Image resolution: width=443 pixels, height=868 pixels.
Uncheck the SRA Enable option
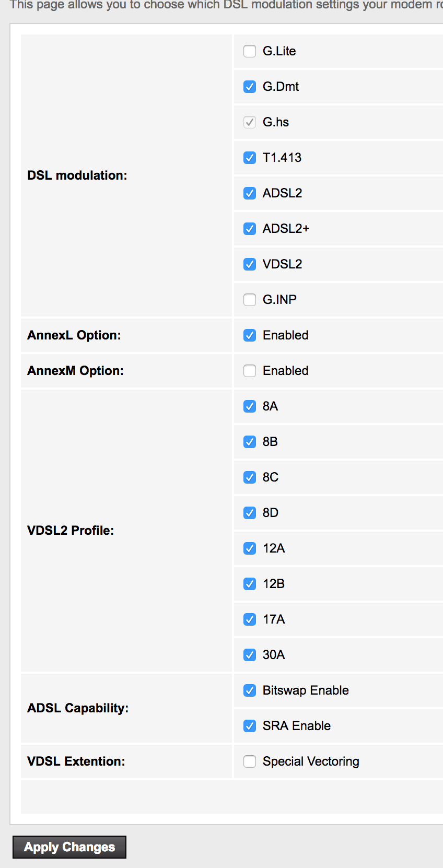250,726
